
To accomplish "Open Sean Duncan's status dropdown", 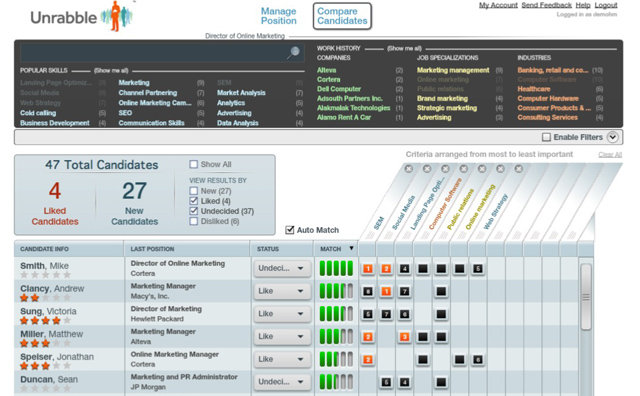I will pos(282,382).
